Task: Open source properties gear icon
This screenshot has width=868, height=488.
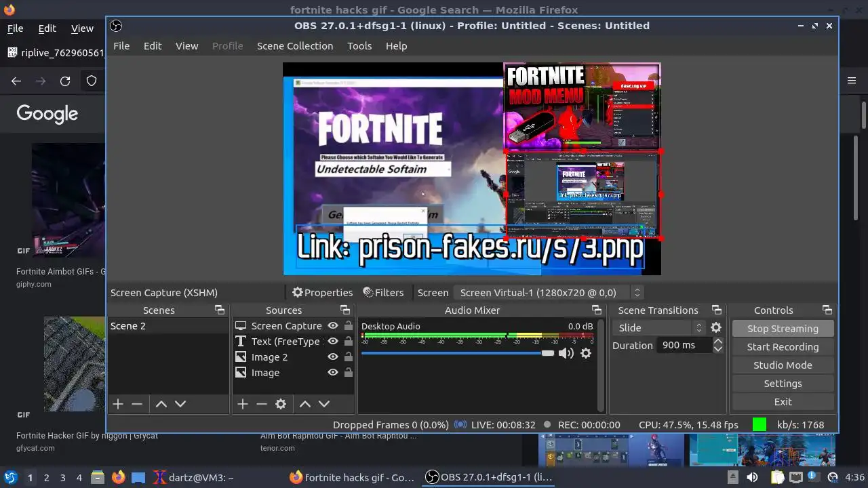Action: tap(281, 404)
